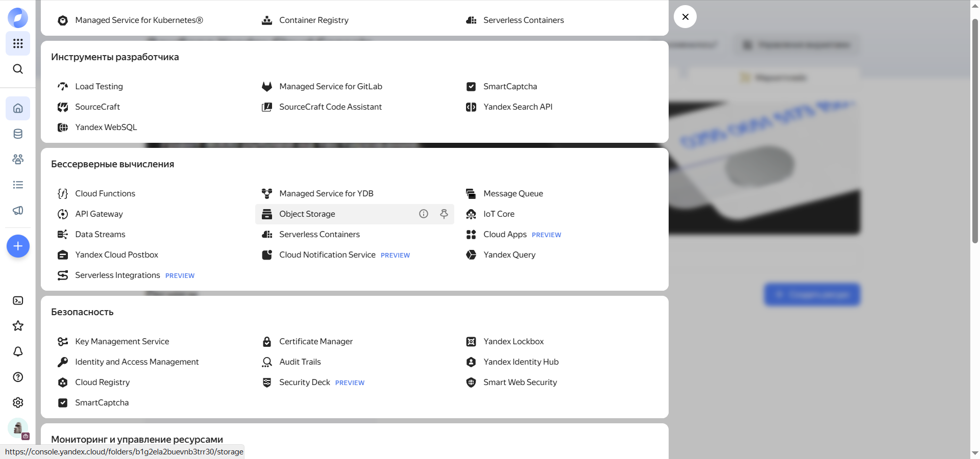Close the services menu overlay

click(x=685, y=17)
